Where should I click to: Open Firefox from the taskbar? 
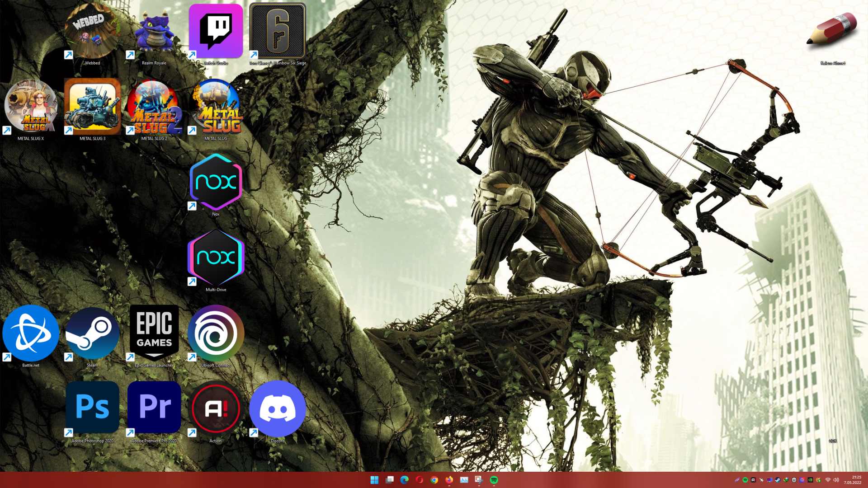(x=449, y=480)
